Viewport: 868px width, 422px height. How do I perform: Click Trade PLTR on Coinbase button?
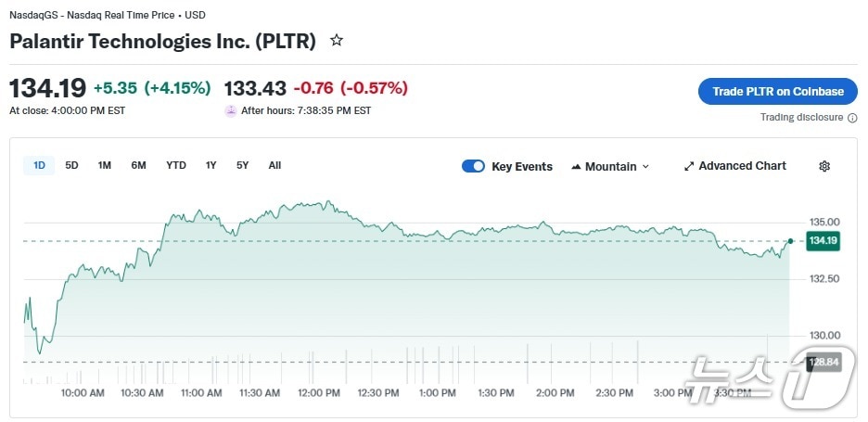coord(777,91)
